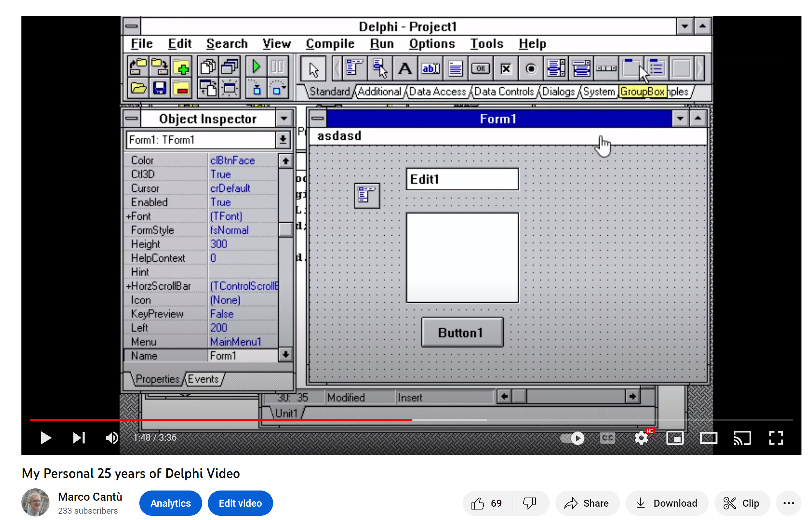Toggle theater mode in player

[x=708, y=438]
